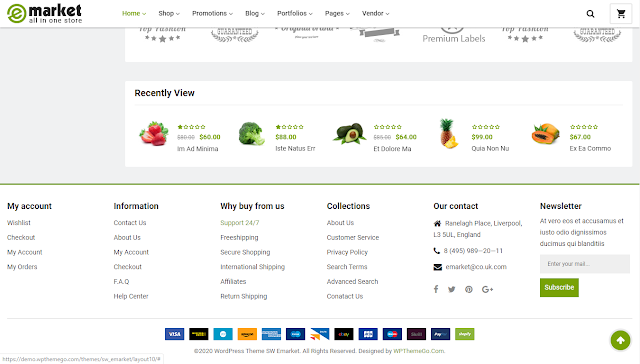Open the Google Plus social icon
Screen dimensions: 640x364
pos(487,289)
